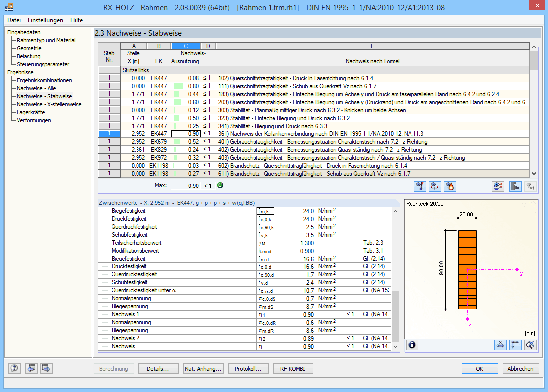The width and height of the screenshot is (548, 392).
Task: Select Nachweise - X-stellenweise entry
Action: click(49, 104)
